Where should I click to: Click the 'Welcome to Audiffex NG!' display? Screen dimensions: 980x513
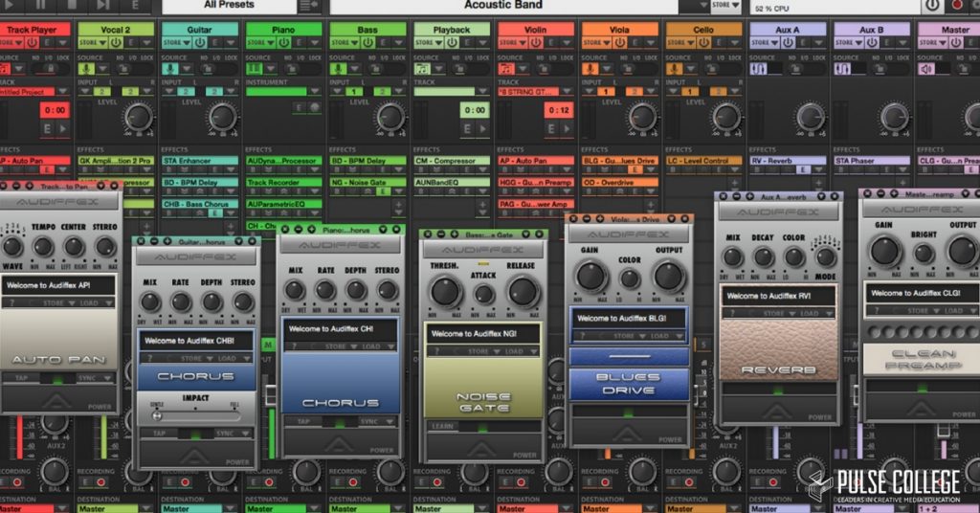[483, 334]
